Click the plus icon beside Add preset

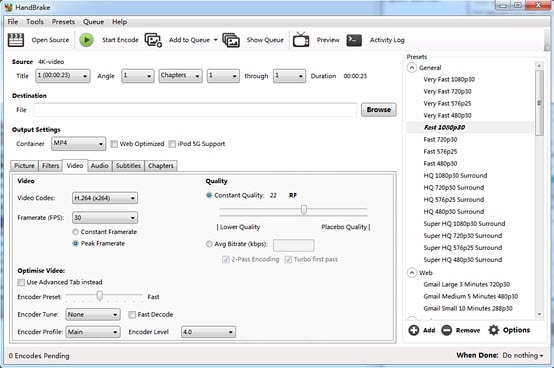(x=414, y=330)
